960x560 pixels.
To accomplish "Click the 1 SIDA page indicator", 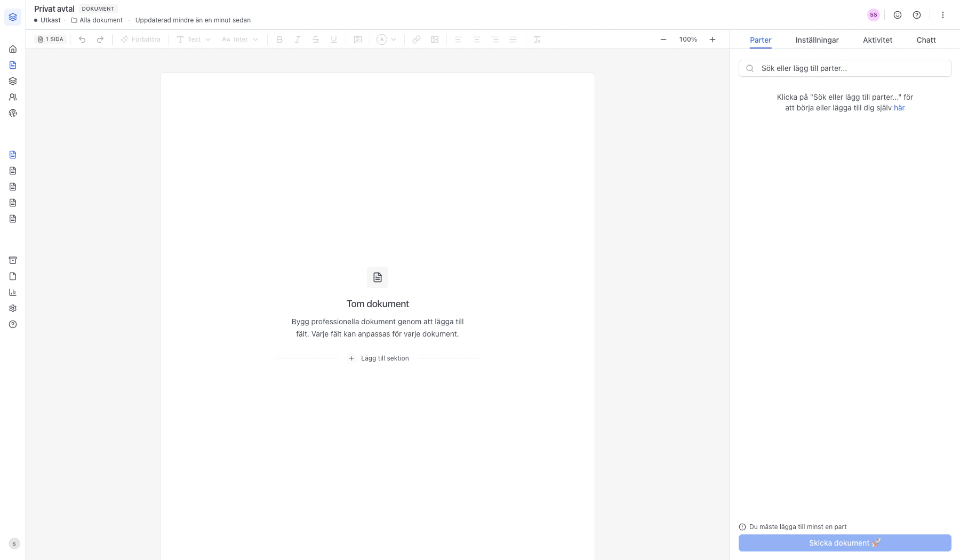I will 51,39.
